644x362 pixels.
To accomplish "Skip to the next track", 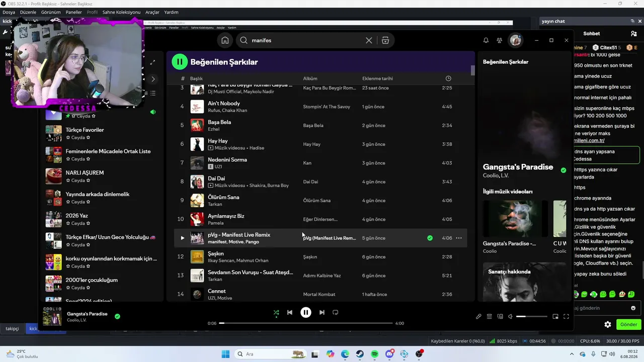I will (322, 312).
